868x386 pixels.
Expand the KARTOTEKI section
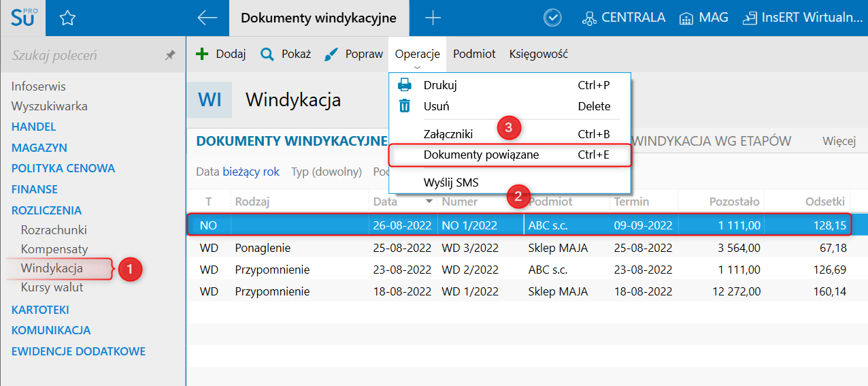40,310
